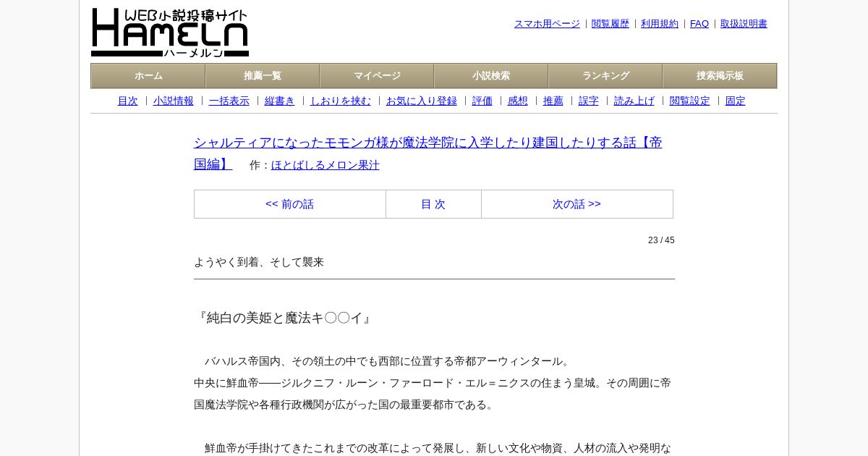Start 読み上げ read-aloud
Viewport: 868px width, 456px height.
coord(634,101)
